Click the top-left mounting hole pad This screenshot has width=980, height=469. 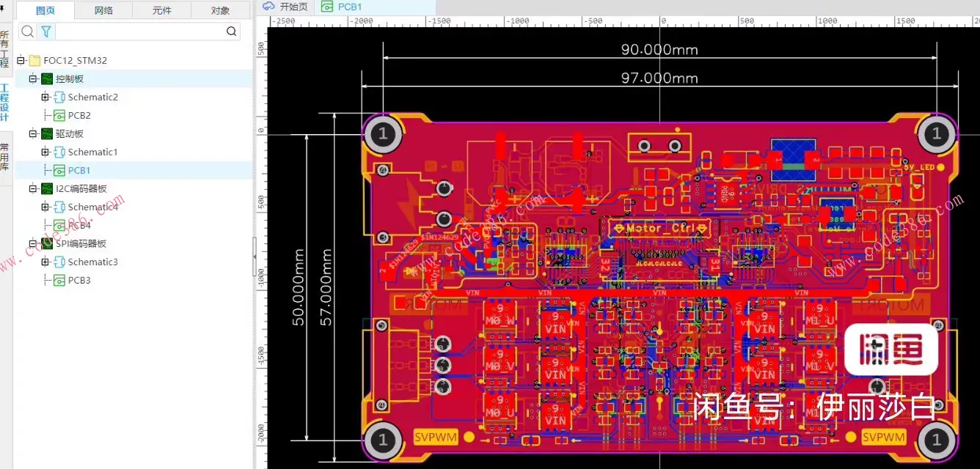[x=381, y=134]
